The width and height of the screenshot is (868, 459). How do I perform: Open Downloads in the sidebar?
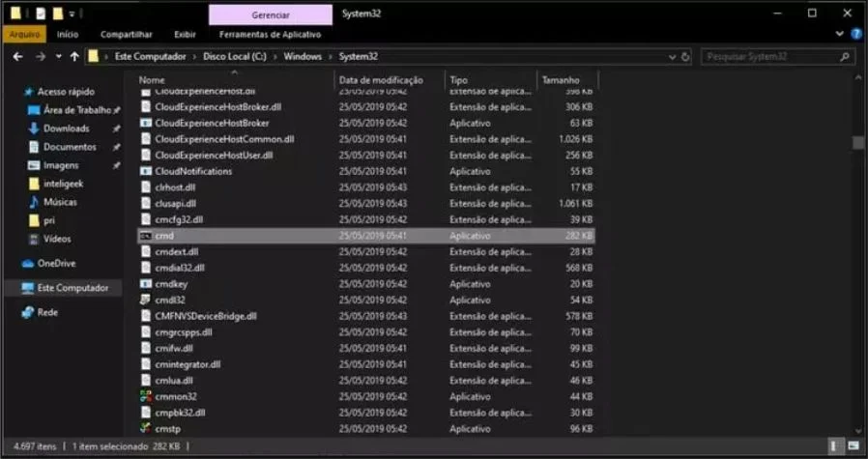point(67,129)
